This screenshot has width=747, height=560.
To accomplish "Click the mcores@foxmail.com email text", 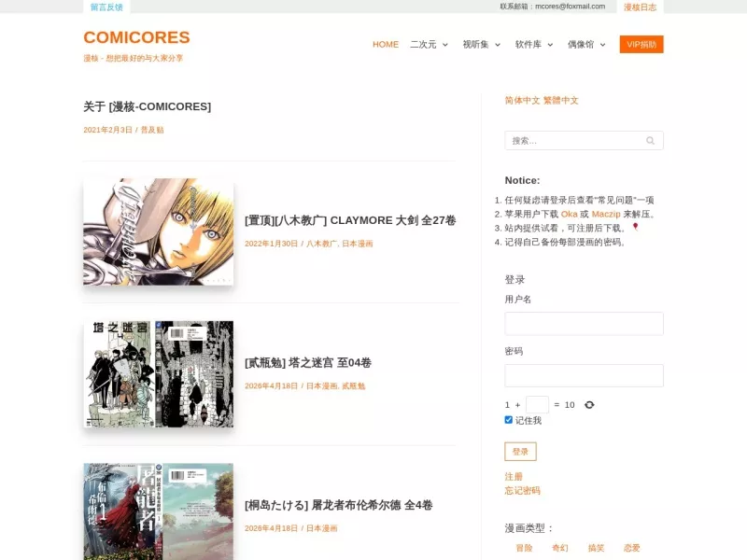I will coord(570,7).
